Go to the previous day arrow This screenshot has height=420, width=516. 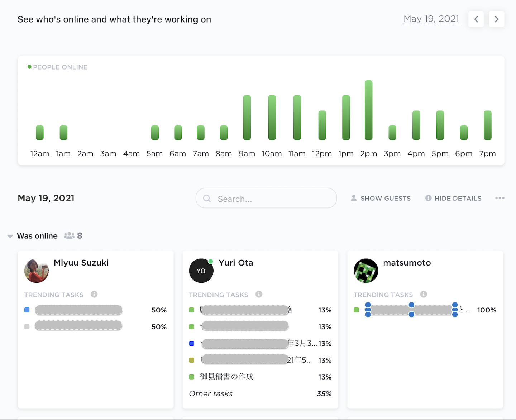point(476,19)
